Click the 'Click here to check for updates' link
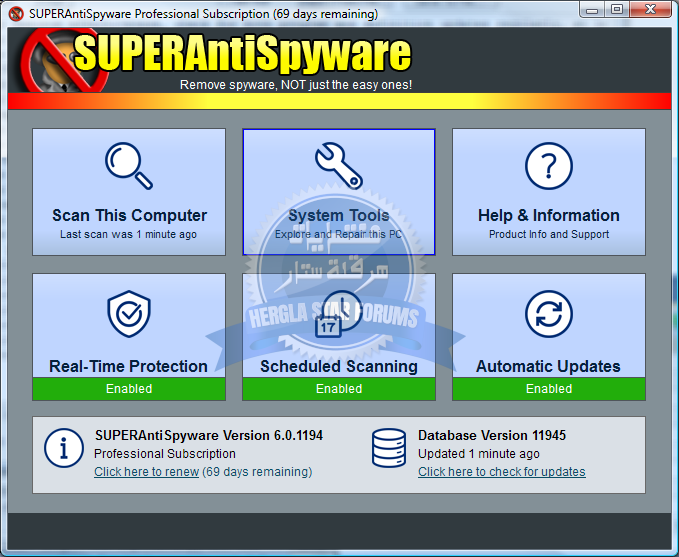 click(501, 472)
